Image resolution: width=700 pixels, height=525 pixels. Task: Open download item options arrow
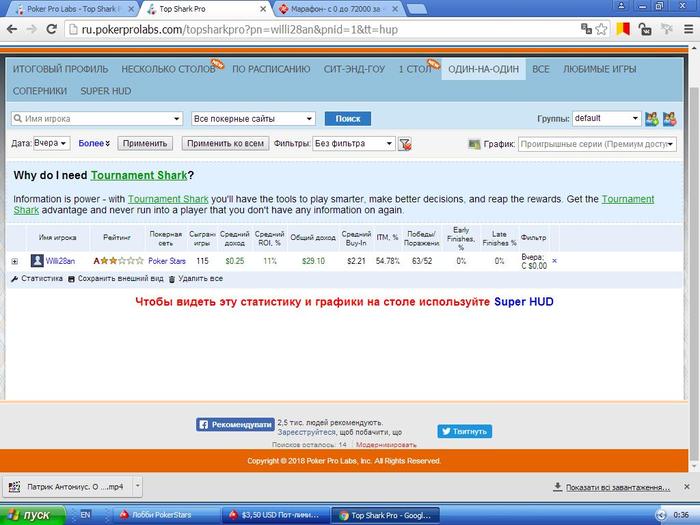coord(138,486)
